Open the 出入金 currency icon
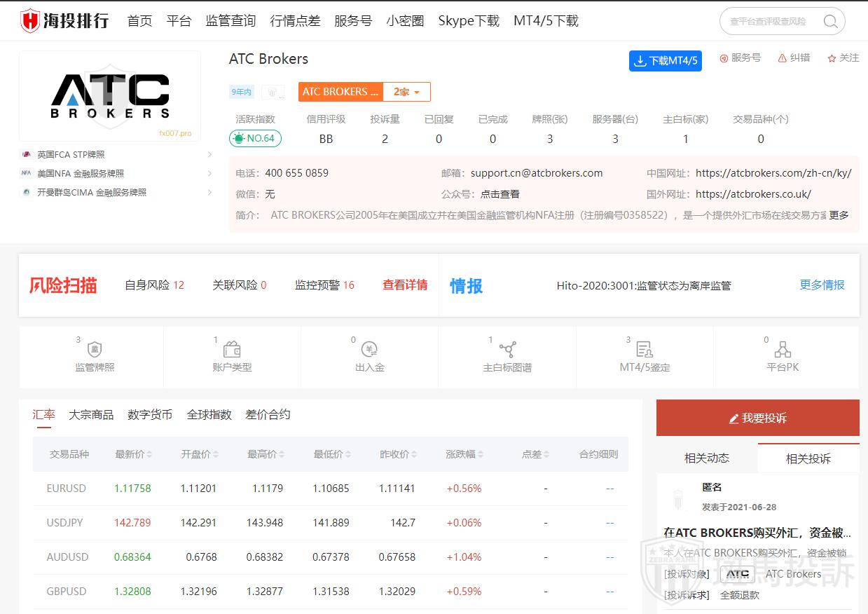 pos(369,349)
